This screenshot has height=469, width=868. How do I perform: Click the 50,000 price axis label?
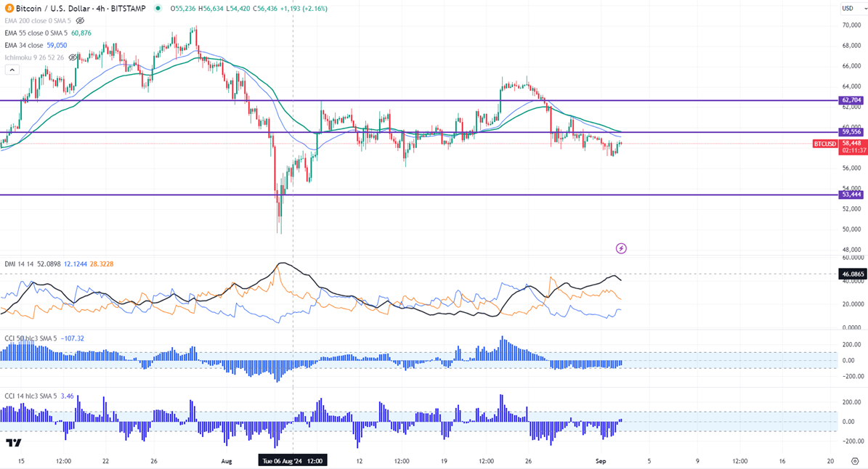[851, 229]
